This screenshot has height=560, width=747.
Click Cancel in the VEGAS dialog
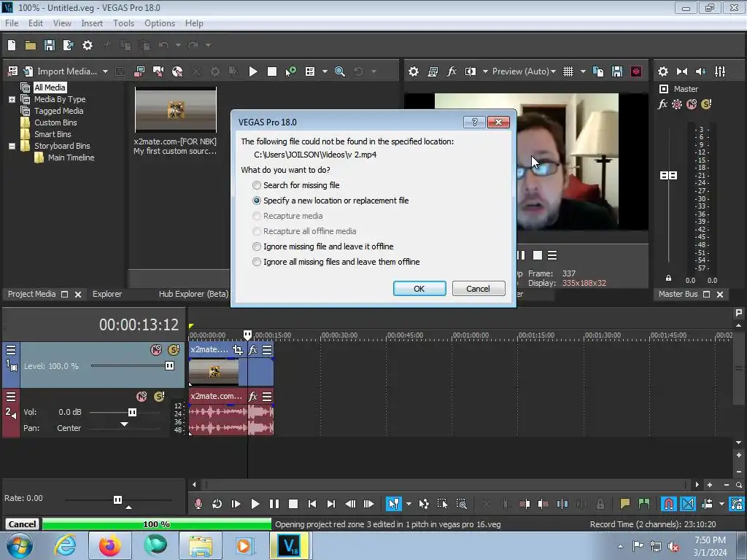coord(479,289)
